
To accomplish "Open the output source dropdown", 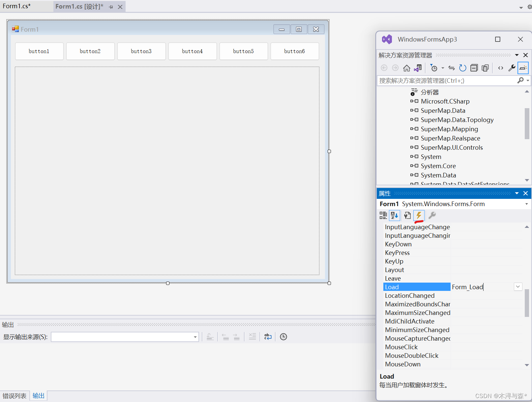I will coord(195,337).
